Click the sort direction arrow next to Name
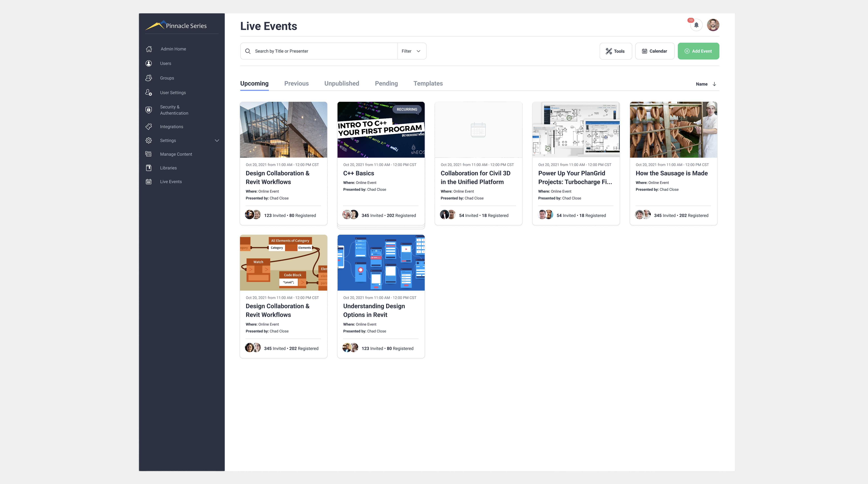868x484 pixels. tap(714, 84)
